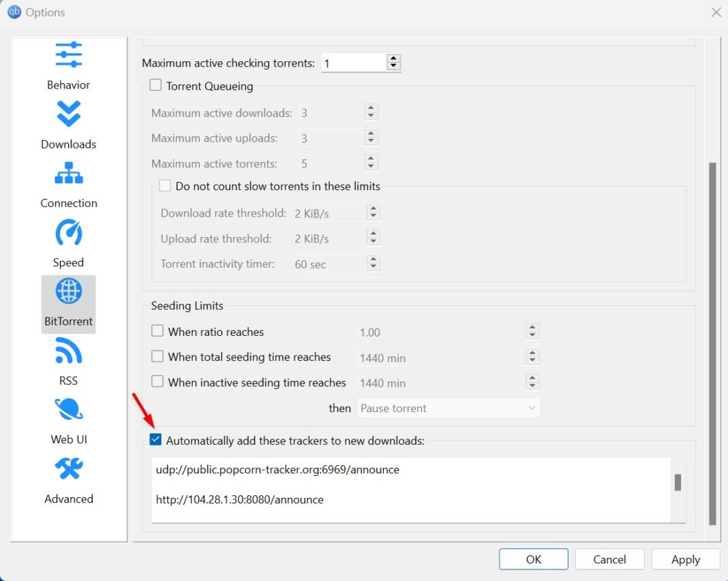
Task: Select the Web UI planet icon
Action: point(67,409)
